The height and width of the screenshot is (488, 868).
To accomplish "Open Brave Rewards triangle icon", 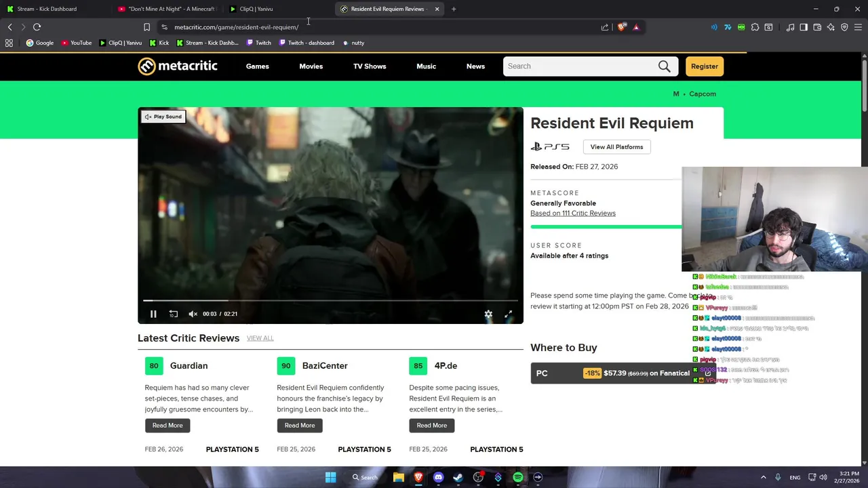I will 636,27.
